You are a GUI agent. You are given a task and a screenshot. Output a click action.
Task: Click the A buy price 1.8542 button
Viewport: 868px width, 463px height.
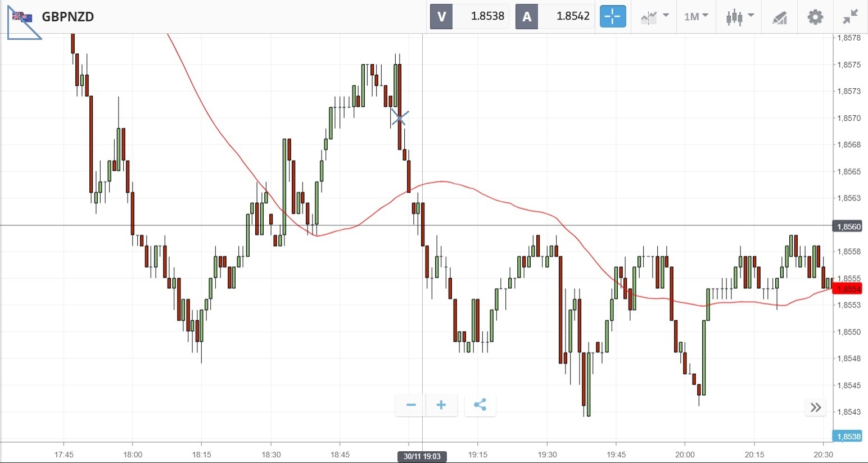click(x=555, y=16)
